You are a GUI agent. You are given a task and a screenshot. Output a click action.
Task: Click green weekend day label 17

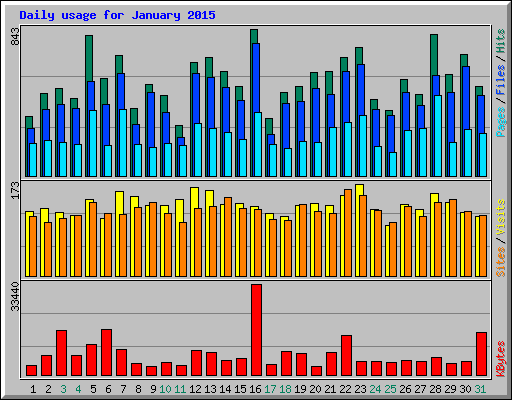pyautogui.click(x=270, y=389)
